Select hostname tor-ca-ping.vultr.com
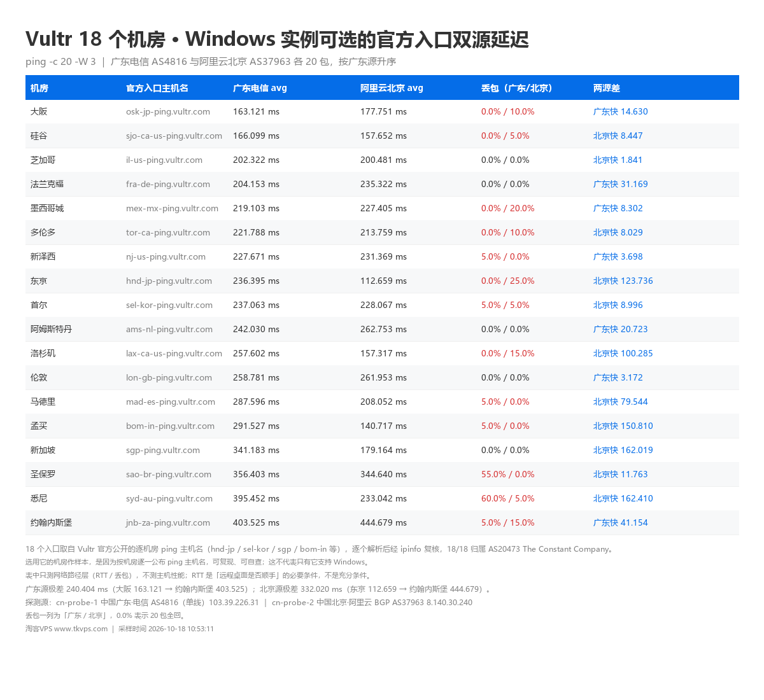The image size is (764, 700). [x=168, y=232]
